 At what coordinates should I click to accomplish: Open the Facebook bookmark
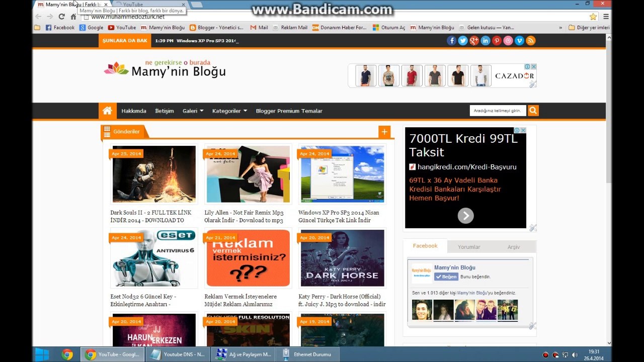coord(60,28)
